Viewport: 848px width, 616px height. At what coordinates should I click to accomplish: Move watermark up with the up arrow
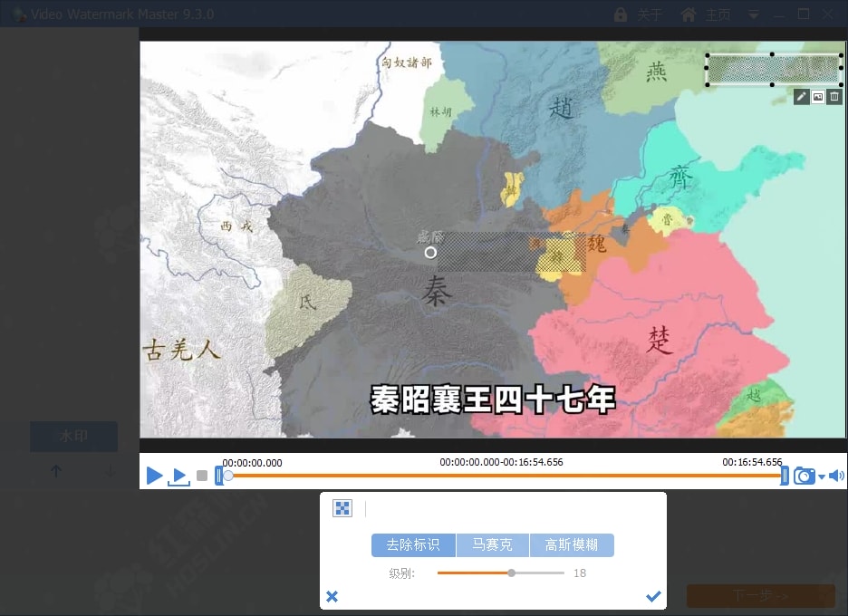point(55,471)
